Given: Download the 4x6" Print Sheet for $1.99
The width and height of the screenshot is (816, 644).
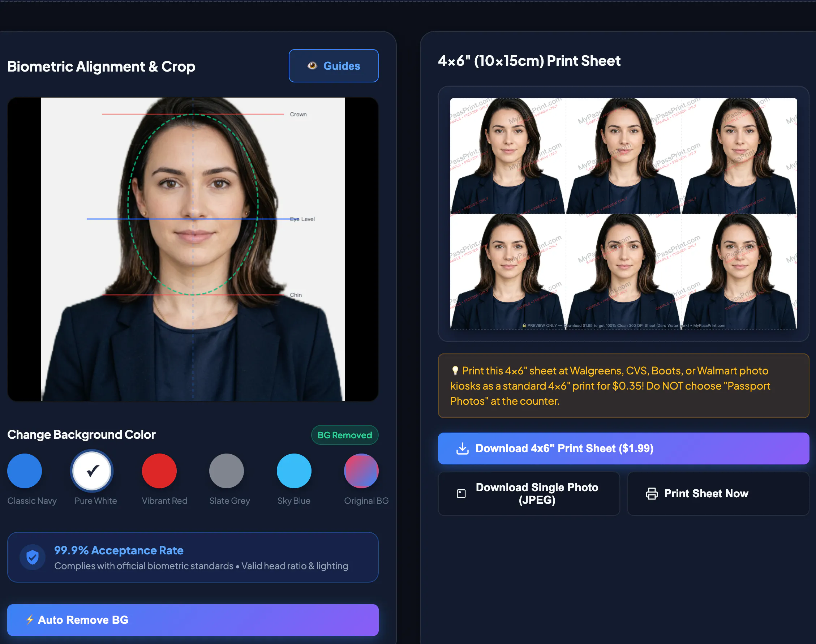Looking at the screenshot, I should pyautogui.click(x=623, y=448).
